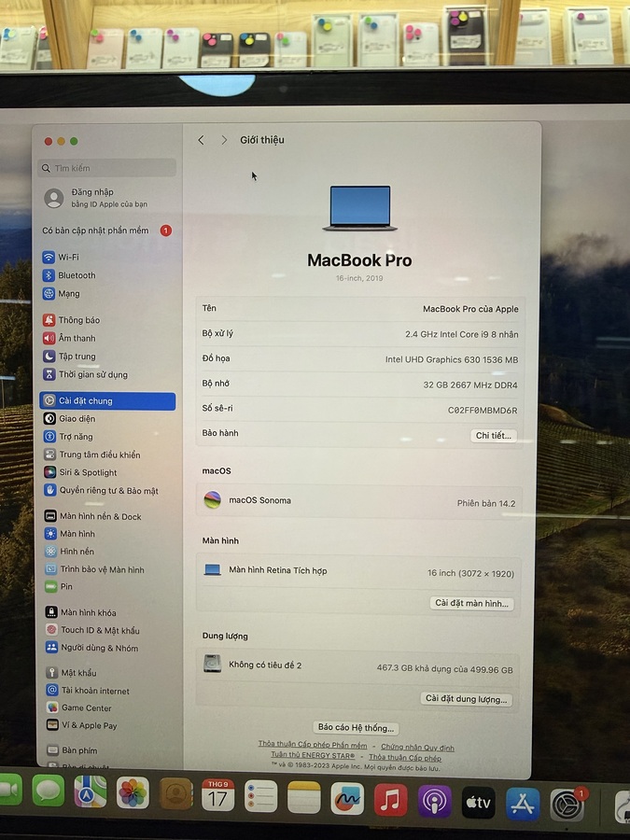Select Màn hình nền & Dock
The image size is (630, 840).
click(93, 516)
